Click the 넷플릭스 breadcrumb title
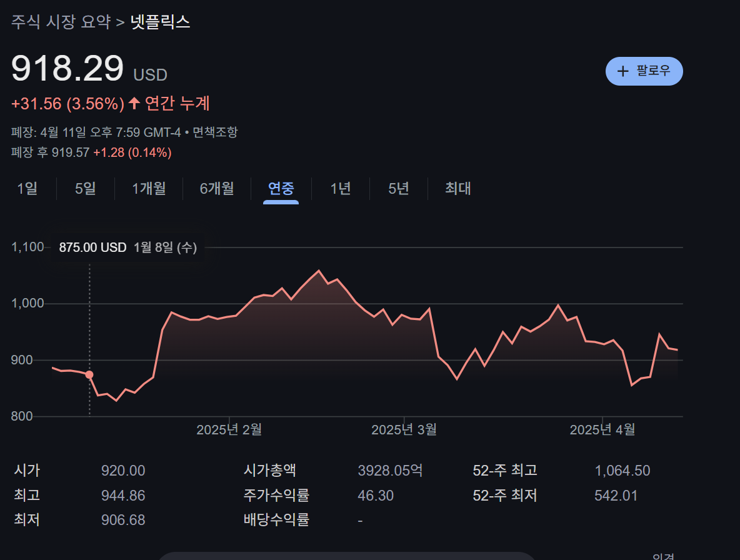Viewport: 740px width, 560px height. click(x=160, y=22)
